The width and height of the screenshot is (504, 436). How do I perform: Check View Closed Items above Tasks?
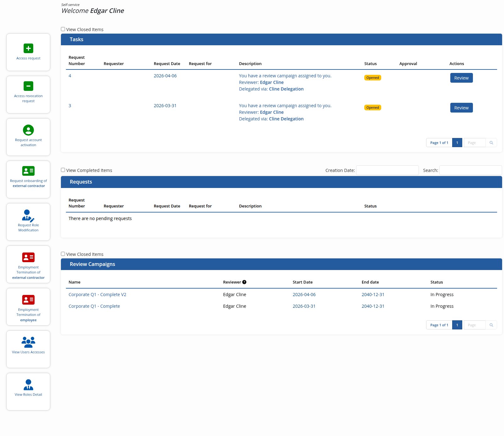click(x=63, y=29)
